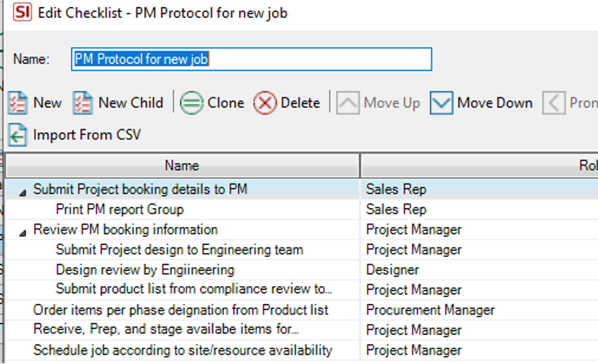
Task: Click the Import From CSV icon
Action: point(17,135)
